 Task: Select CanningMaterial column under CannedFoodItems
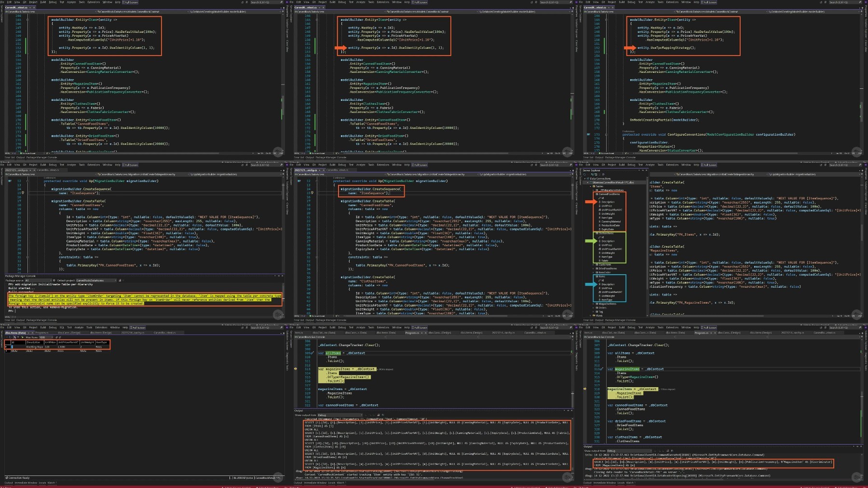[x=611, y=222]
